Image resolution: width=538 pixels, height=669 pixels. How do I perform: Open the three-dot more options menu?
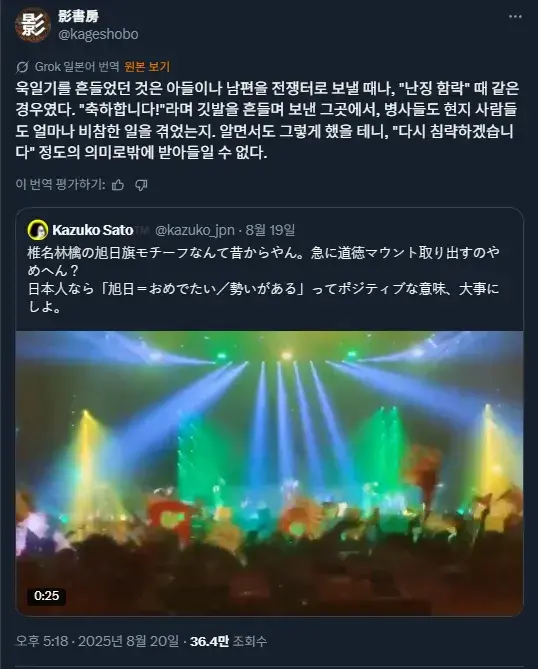click(x=515, y=17)
